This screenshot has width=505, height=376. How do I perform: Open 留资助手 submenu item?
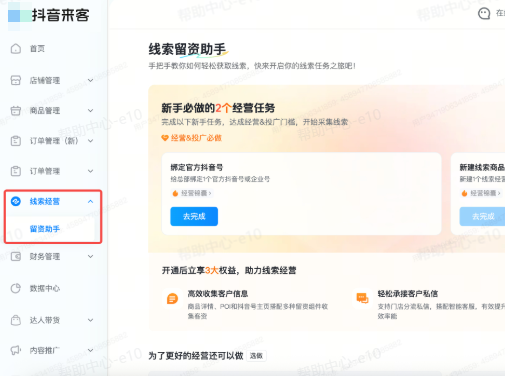click(45, 229)
